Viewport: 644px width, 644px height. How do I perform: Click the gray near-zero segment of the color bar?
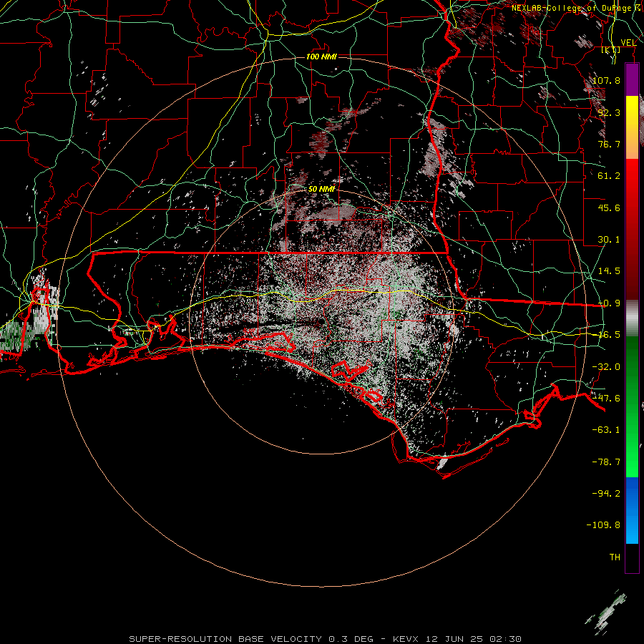coord(632,318)
